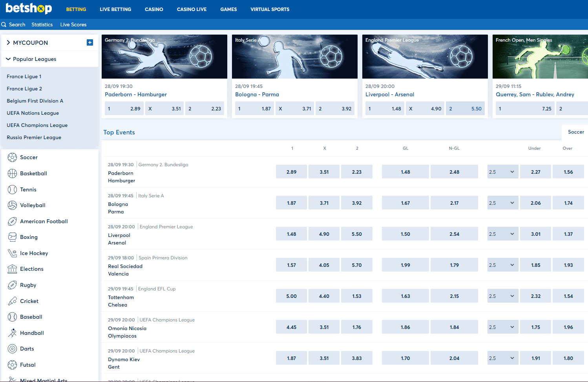Open UEFA Champions League in sidebar
Image resolution: width=588 pixels, height=382 pixels.
[x=37, y=125]
